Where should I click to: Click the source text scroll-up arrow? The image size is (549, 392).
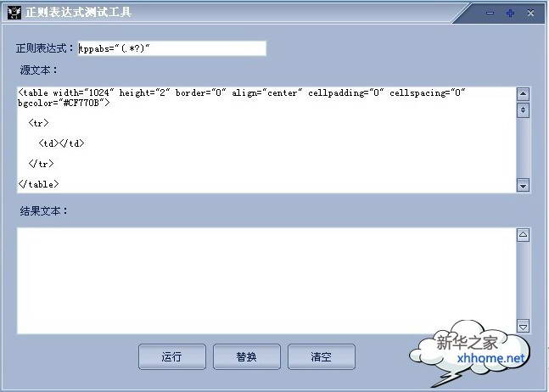click(523, 94)
